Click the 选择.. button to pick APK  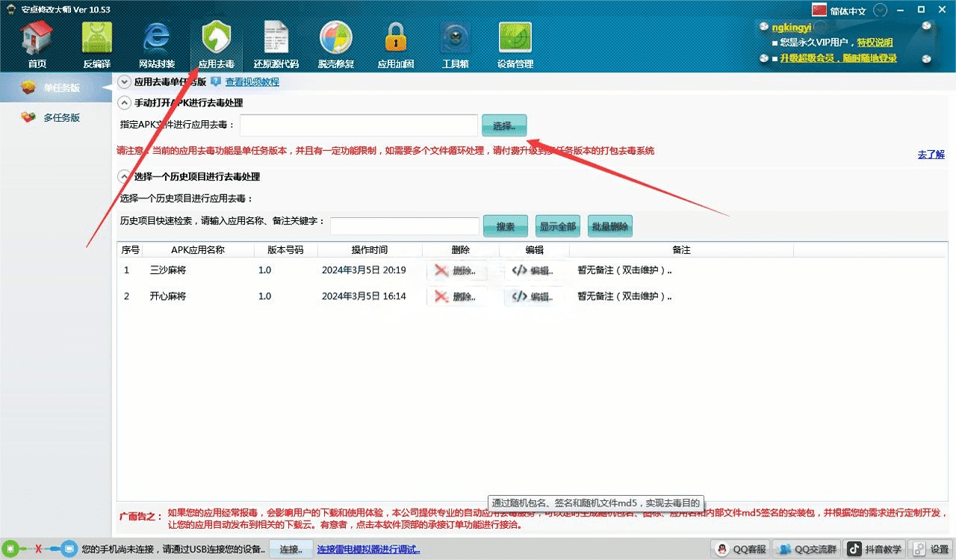(504, 125)
